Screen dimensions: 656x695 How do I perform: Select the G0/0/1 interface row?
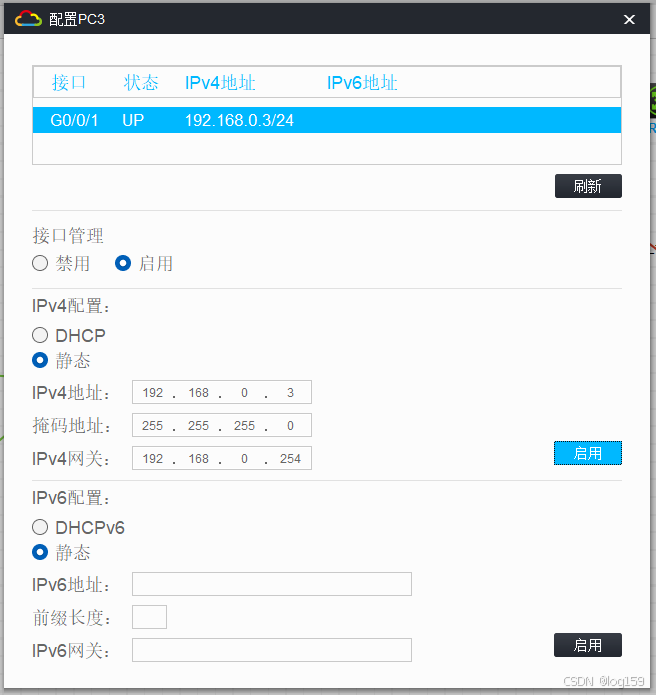327,120
